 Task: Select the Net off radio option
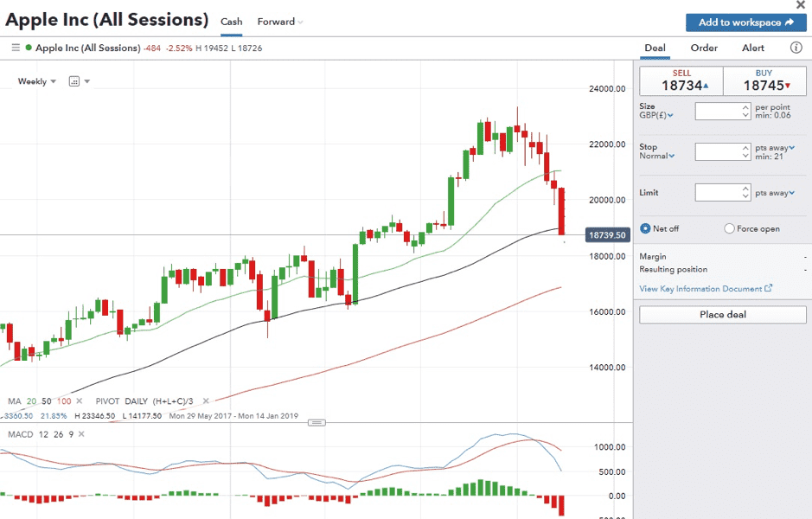(645, 228)
